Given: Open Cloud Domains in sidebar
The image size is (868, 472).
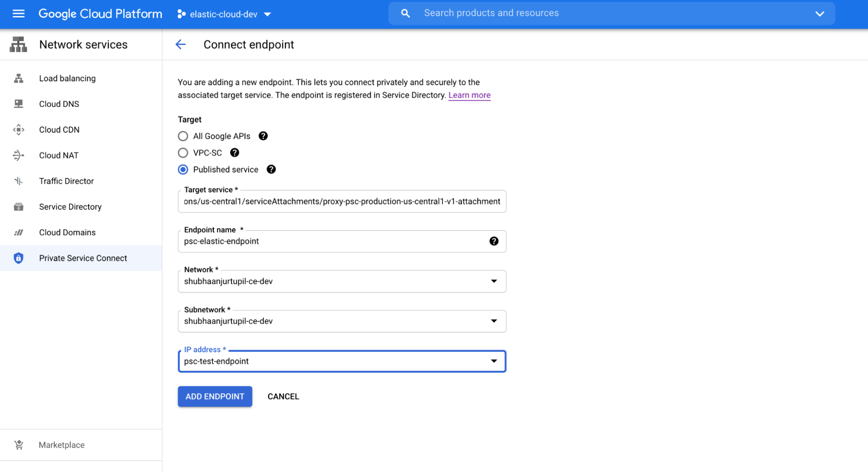Looking at the screenshot, I should click(81, 233).
